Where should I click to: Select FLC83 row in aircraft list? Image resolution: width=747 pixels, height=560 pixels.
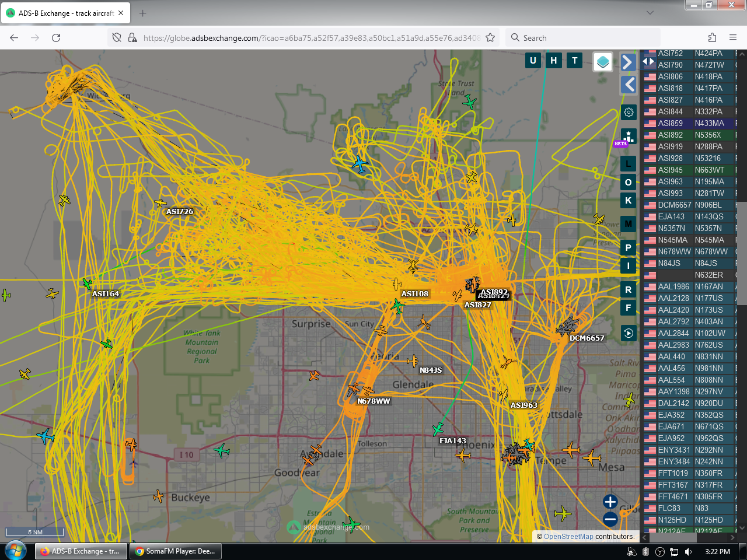pyautogui.click(x=689, y=508)
